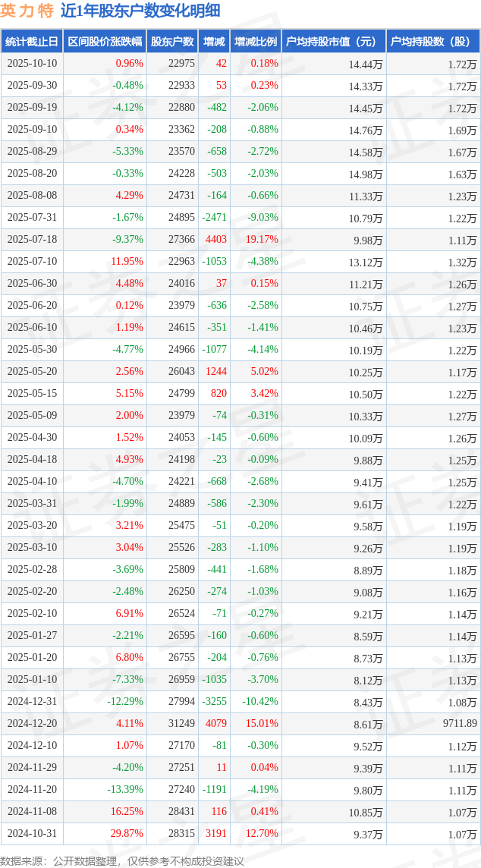
Task: Click the 户均持股数（股） column header
Action: point(432,42)
